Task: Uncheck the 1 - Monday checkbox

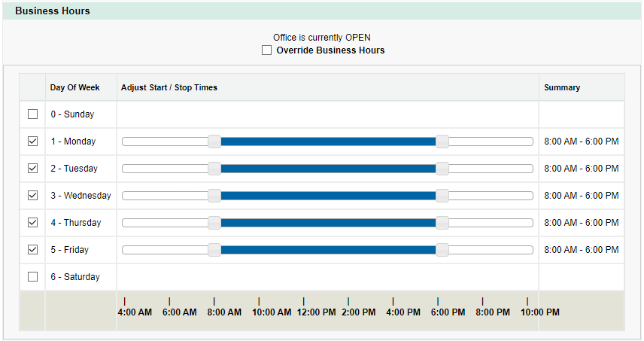Action: tap(32, 141)
